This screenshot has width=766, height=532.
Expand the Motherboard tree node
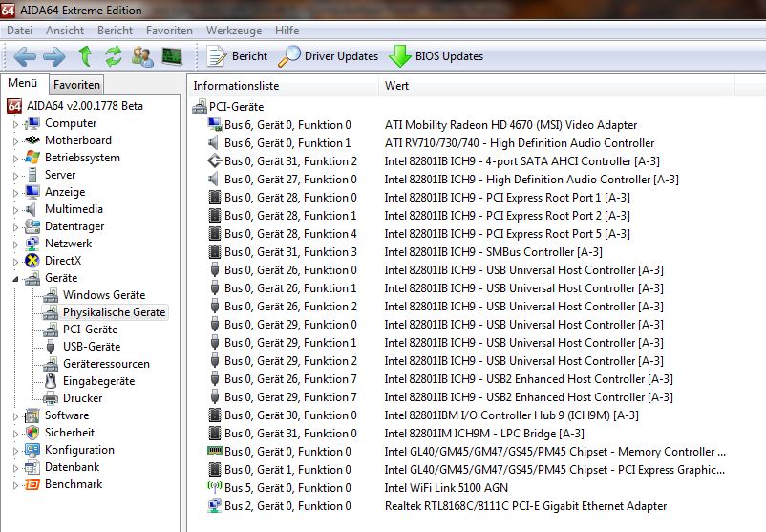[x=15, y=141]
